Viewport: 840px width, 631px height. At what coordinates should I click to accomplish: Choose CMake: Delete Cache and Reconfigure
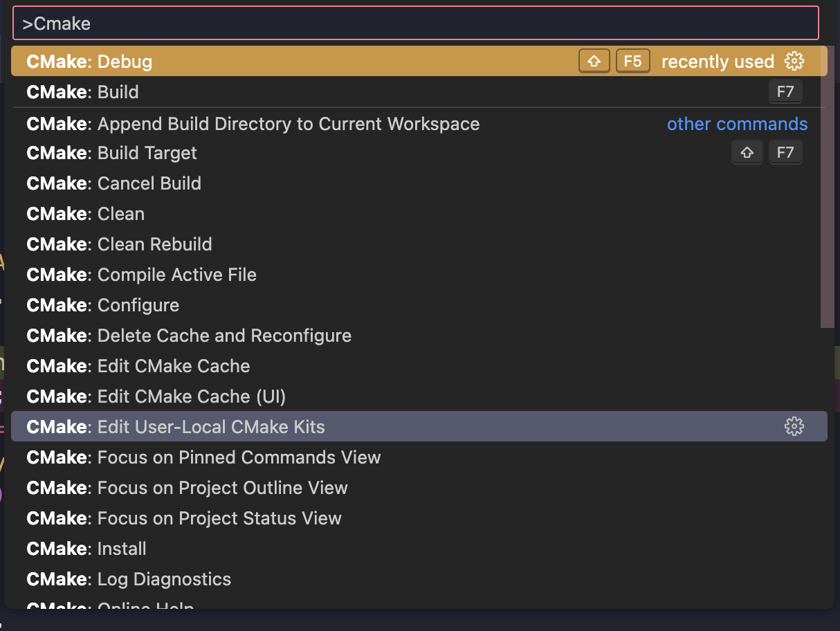pyautogui.click(x=277, y=336)
